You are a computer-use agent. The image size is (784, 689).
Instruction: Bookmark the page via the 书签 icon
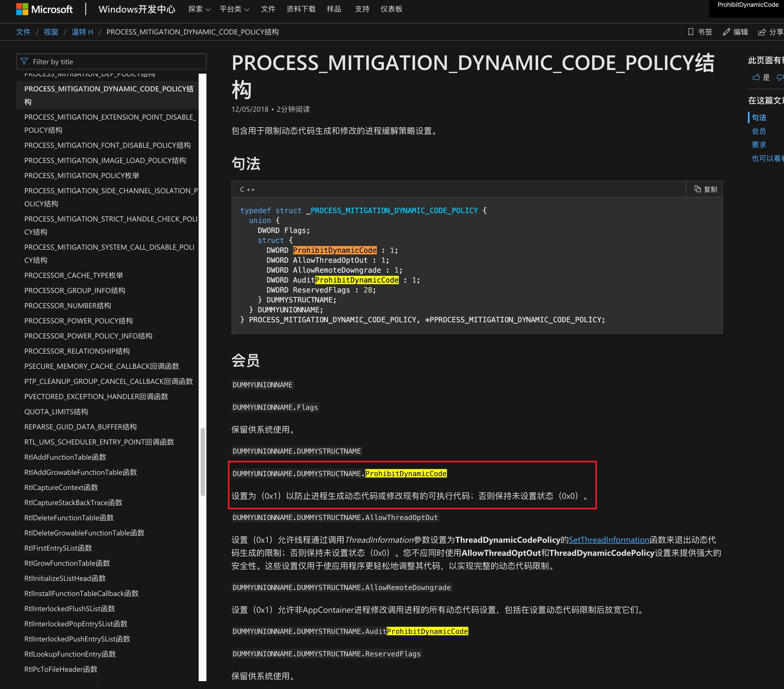(690, 32)
